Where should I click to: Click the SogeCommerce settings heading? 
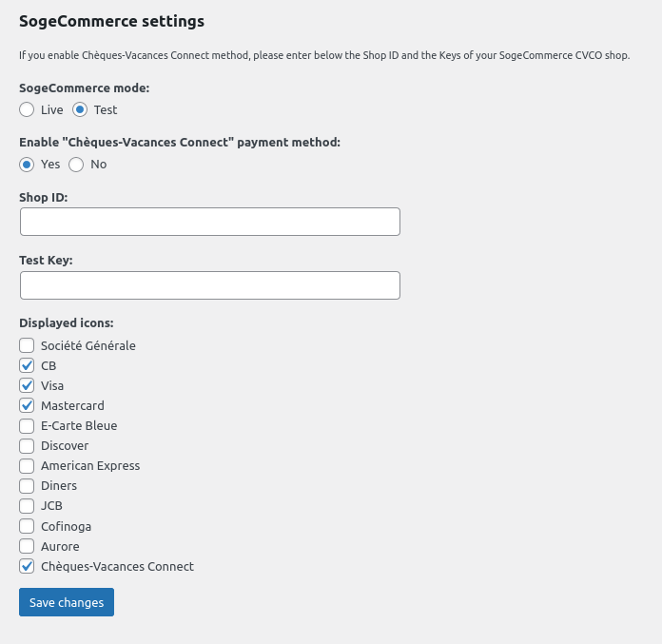pyautogui.click(x=111, y=21)
